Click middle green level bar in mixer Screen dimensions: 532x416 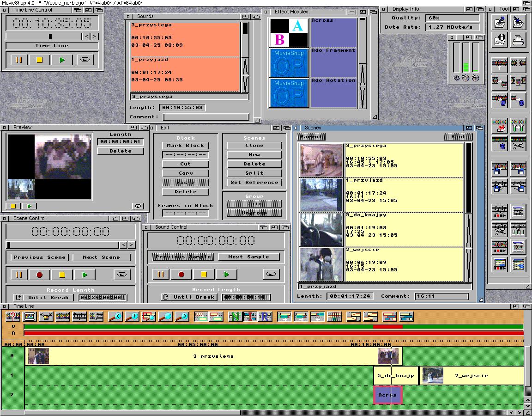pos(466,57)
